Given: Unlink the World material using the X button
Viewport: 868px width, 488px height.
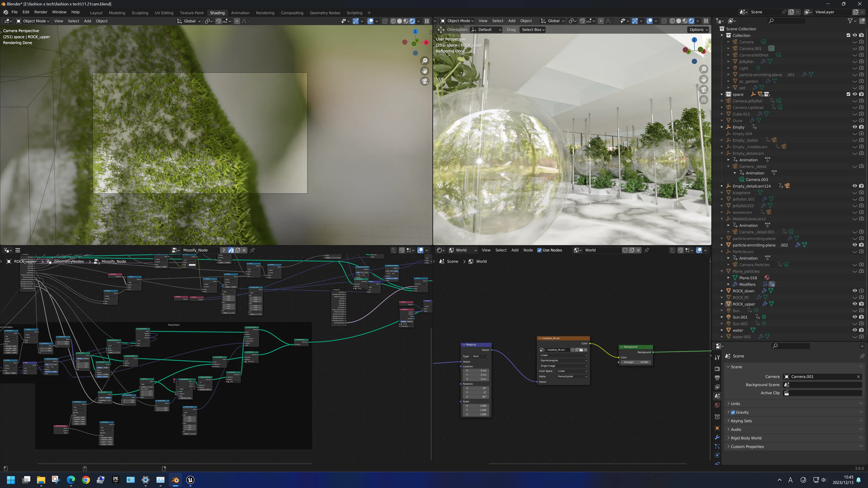Looking at the screenshot, I should click(638, 250).
